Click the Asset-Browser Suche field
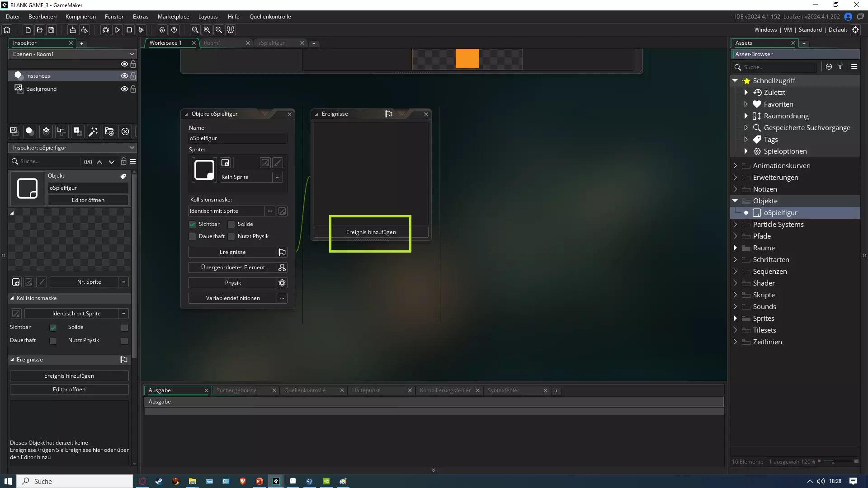The height and width of the screenshot is (488, 868). [x=778, y=67]
